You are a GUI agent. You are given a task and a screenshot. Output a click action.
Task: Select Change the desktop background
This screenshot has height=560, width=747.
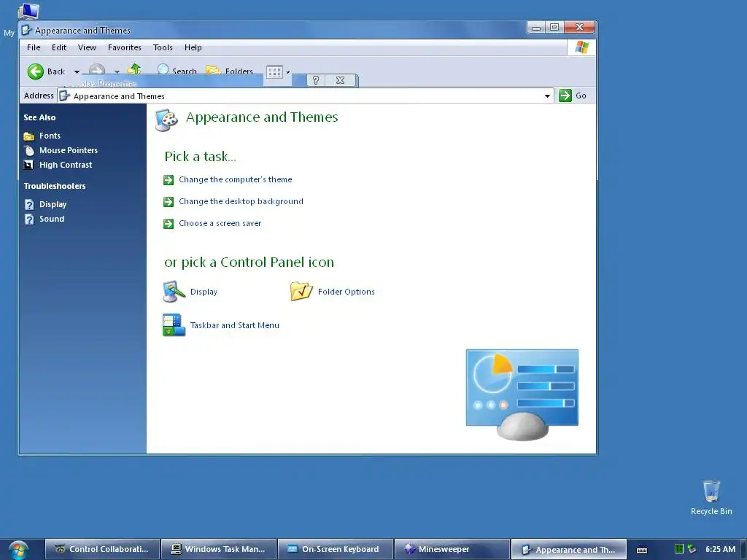241,201
